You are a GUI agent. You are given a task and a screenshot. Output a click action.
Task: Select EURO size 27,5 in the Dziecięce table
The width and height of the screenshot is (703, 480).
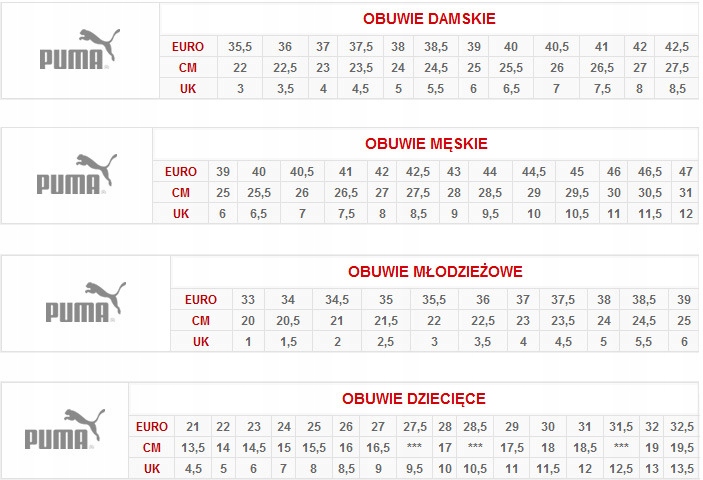[415, 427]
